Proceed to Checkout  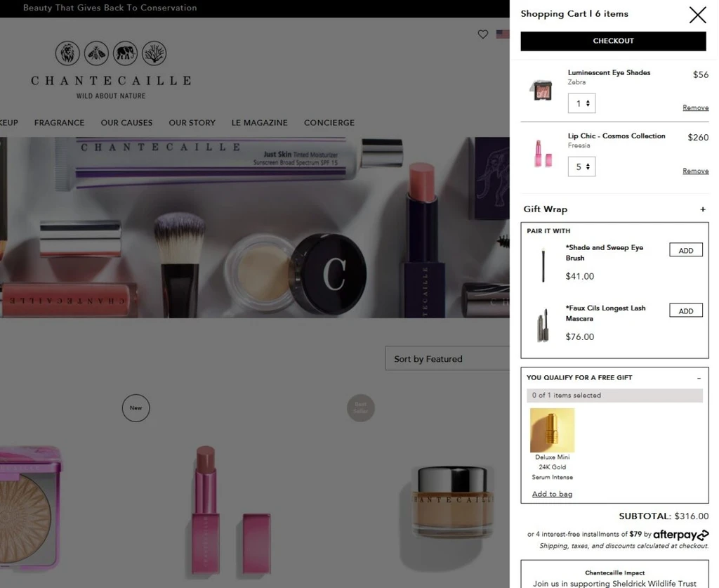(x=613, y=41)
